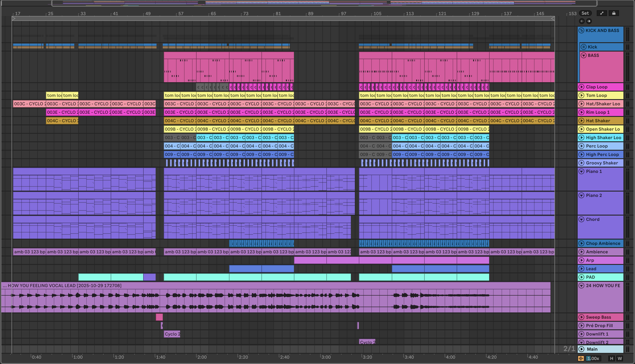Screen dimensions: 635x364
Task: Unfold the Sweep Bass track
Action: click(x=581, y=317)
